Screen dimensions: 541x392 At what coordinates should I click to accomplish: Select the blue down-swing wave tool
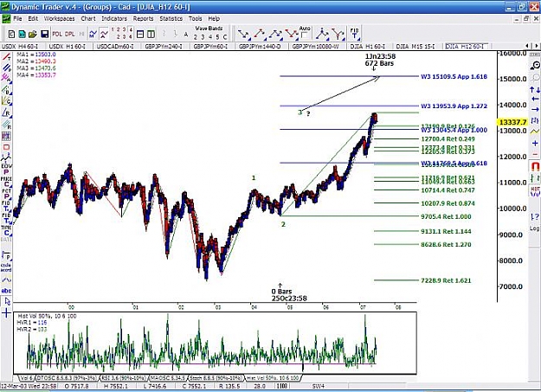pyautogui.click(x=243, y=34)
